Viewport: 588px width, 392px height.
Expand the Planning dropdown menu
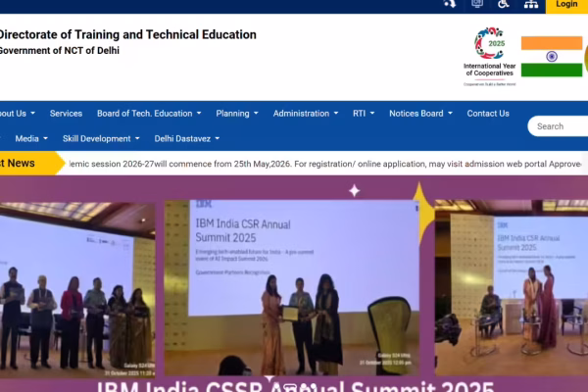pos(236,114)
